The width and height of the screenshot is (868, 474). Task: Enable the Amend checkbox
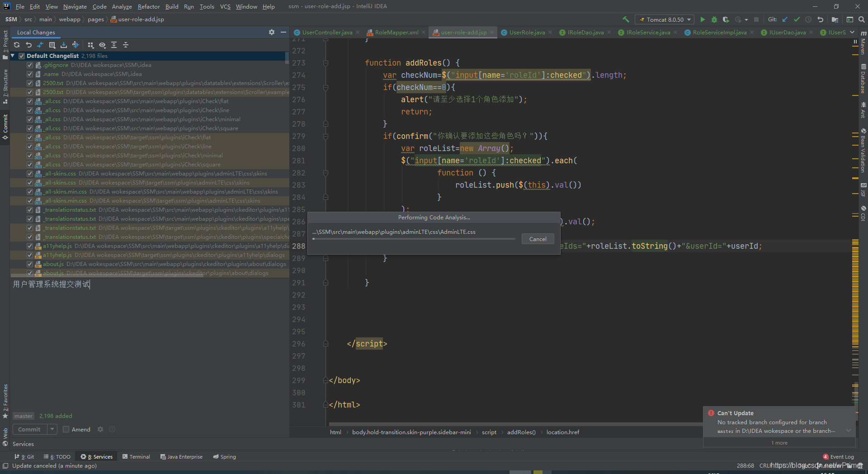(x=66, y=429)
